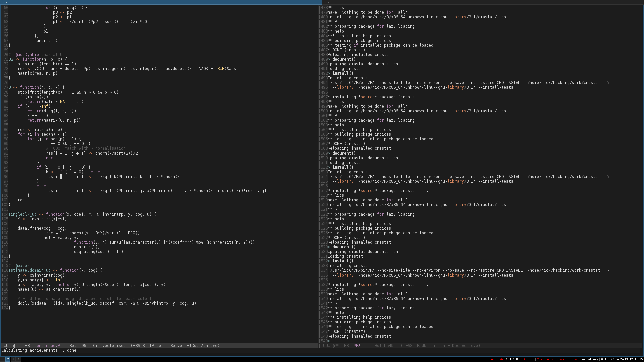Screen dimensions: 644x362
Task: Click 'Installing cmastat' on line 513
Action: [x=349, y=172]
